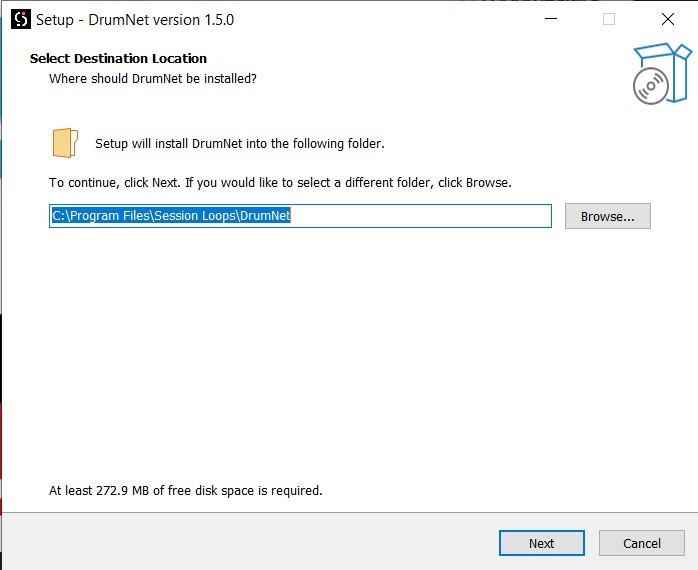Click the Session Loops title bar icon
Viewport: 698px width, 570px height.
[21, 20]
